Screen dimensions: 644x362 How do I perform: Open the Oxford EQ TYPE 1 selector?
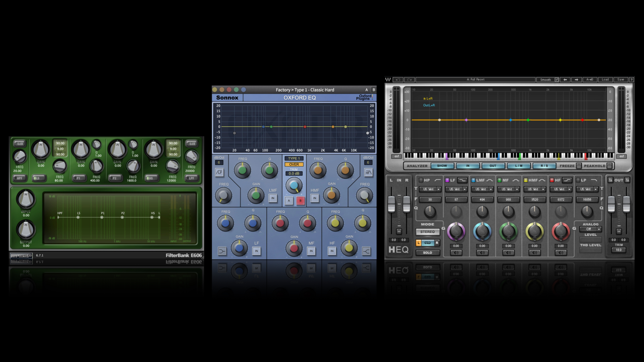[294, 158]
